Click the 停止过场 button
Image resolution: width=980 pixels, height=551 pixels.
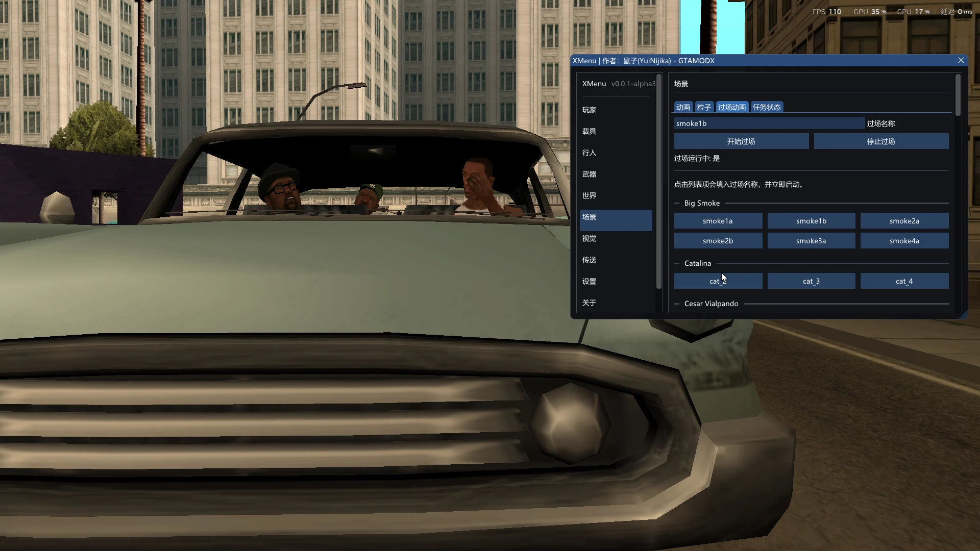click(881, 141)
